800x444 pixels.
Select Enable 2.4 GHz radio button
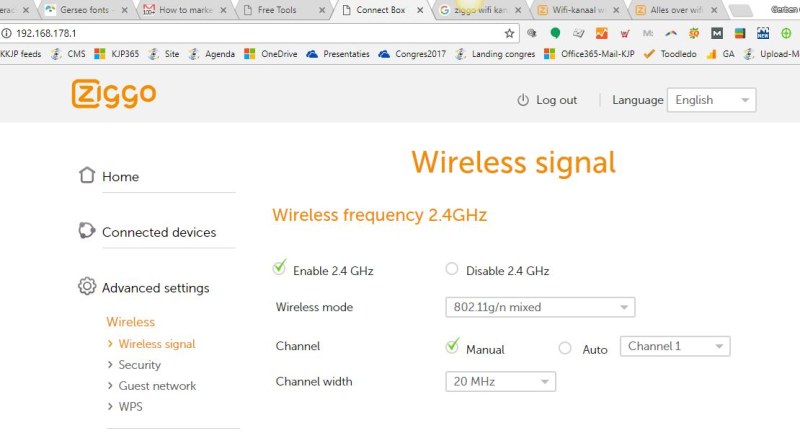[x=280, y=268]
